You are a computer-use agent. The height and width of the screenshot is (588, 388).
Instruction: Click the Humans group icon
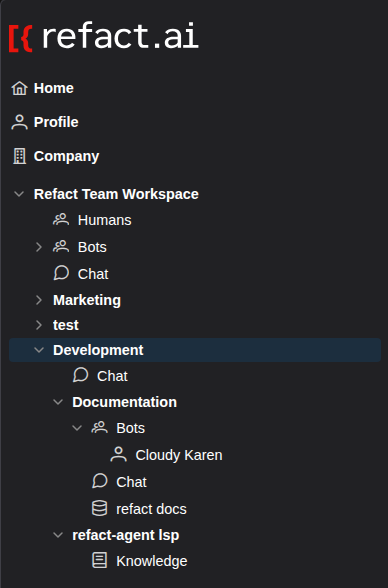click(x=61, y=220)
